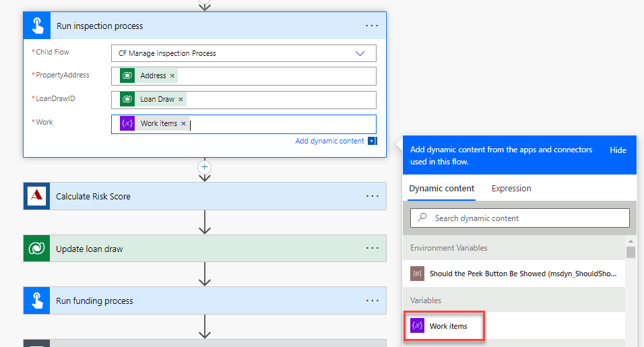Open the Child Flow dropdown
644x347 pixels.
coord(360,53)
